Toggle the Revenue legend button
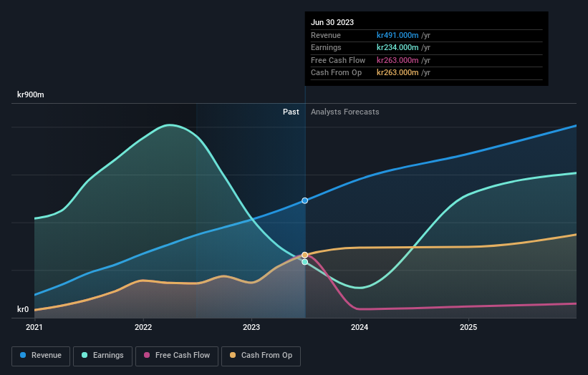This screenshot has height=375, width=588. [x=41, y=356]
